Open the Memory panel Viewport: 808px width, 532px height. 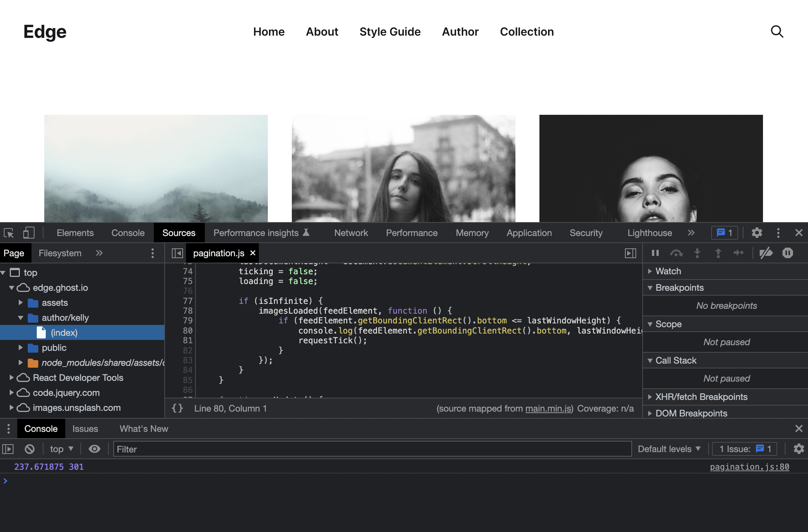pos(472,233)
